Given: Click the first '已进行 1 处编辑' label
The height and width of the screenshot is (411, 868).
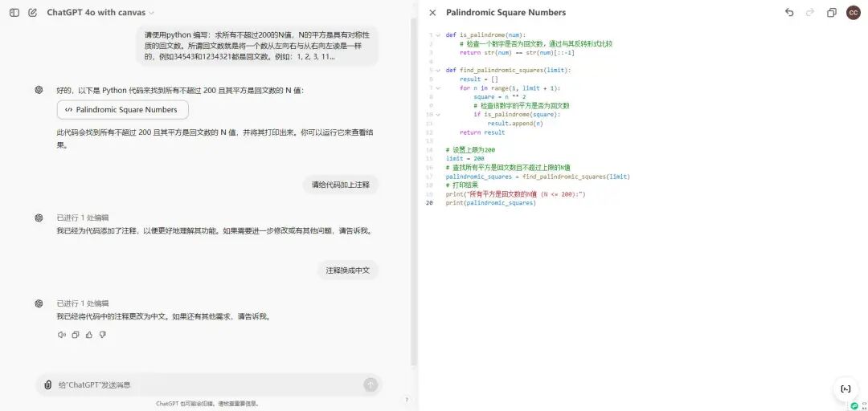Looking at the screenshot, I should pos(83,218).
